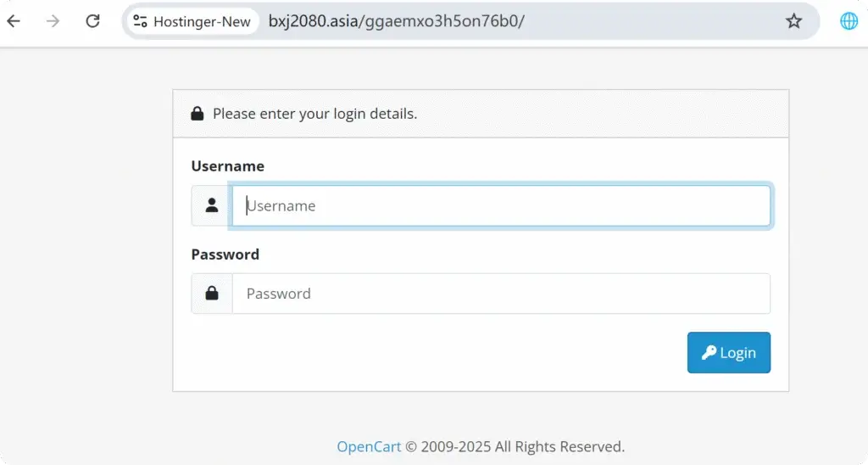The height and width of the screenshot is (465, 868).
Task: Click the key icon on Login button
Action: point(709,353)
